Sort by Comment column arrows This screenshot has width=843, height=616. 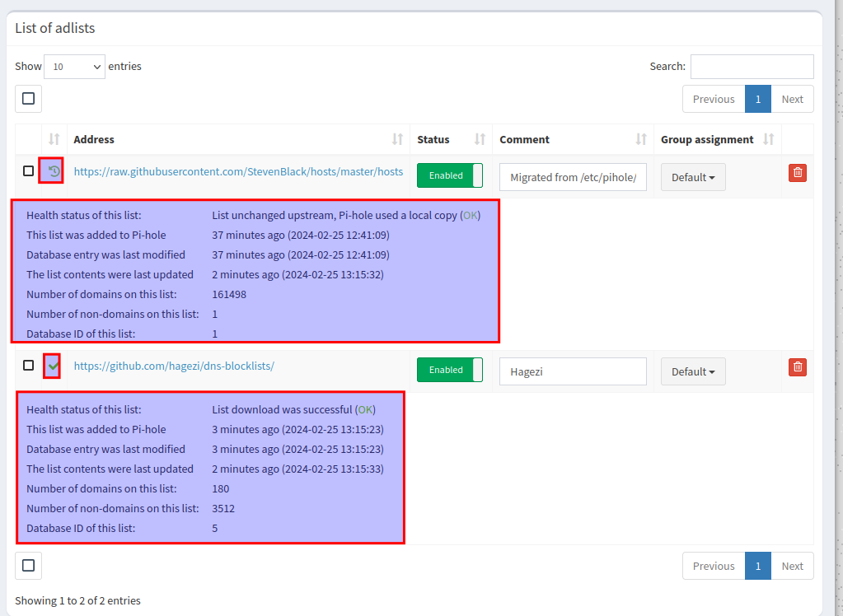(640, 139)
